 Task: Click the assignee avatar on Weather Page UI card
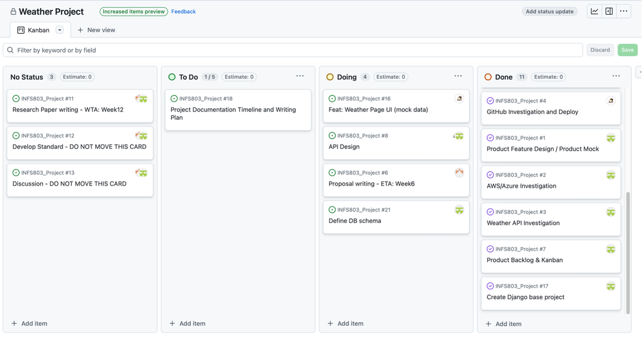459,99
